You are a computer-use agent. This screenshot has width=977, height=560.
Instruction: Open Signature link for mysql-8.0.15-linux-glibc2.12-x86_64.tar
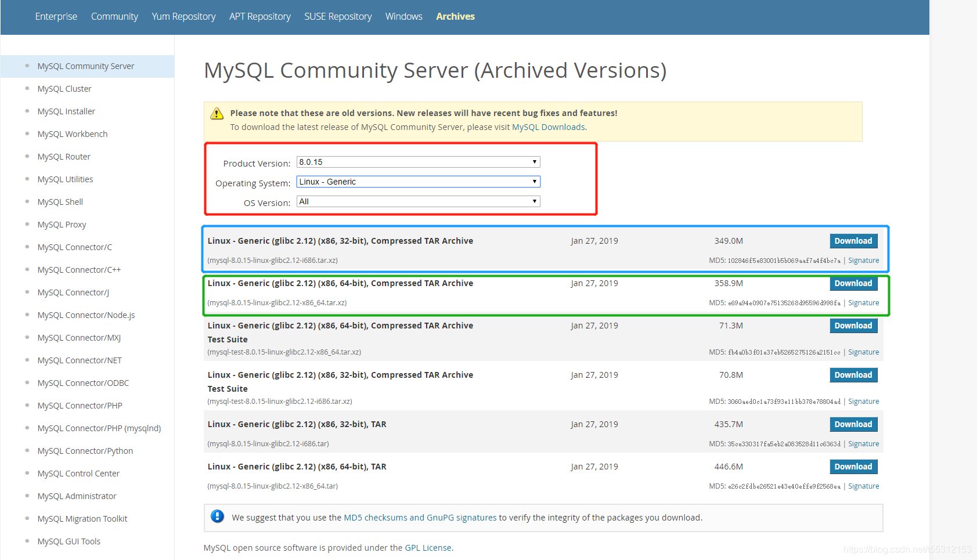tap(863, 486)
